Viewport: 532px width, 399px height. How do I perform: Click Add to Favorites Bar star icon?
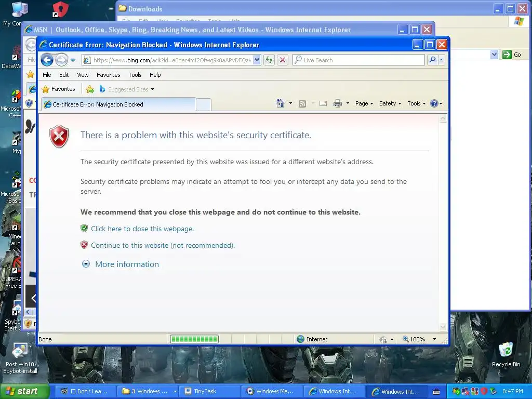(89, 89)
